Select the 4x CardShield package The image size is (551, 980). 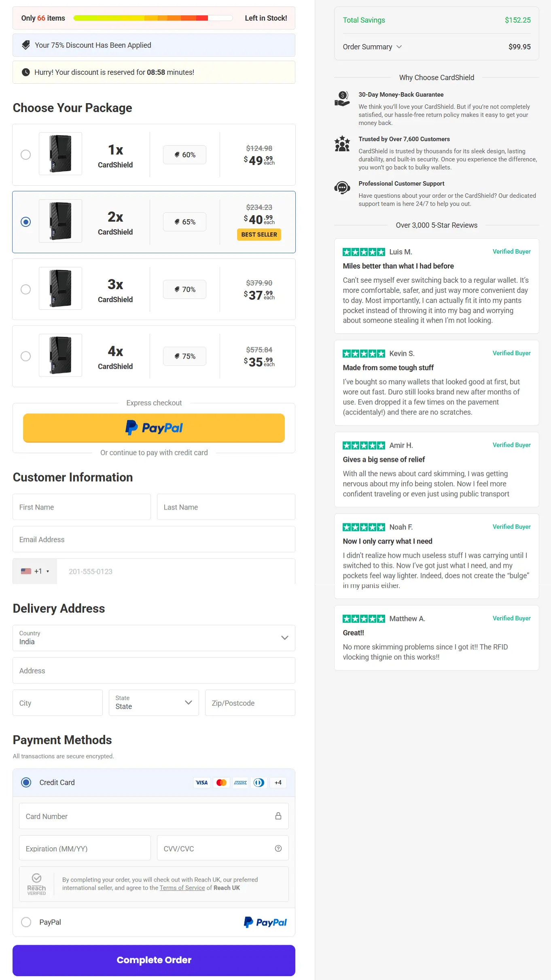(x=26, y=356)
